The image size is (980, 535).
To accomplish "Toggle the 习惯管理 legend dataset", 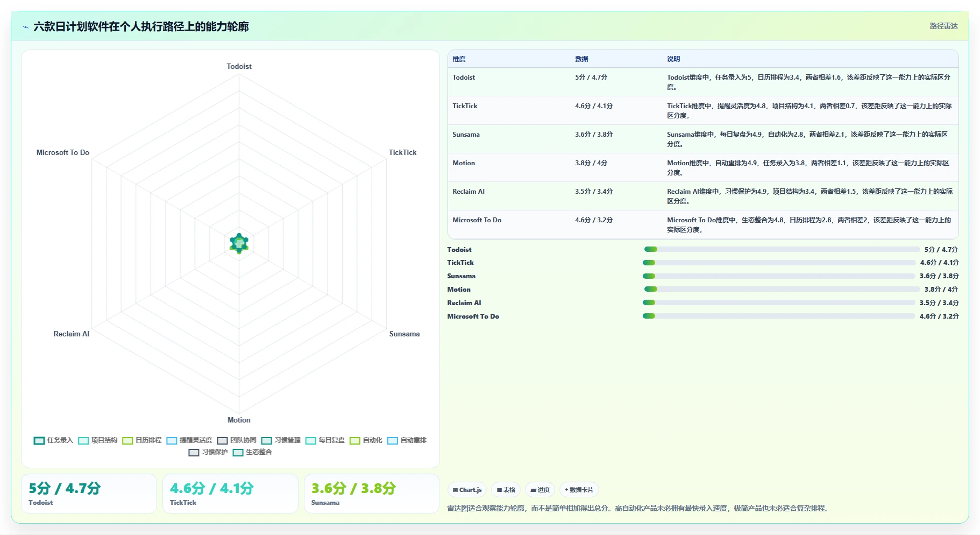I will tap(281, 440).
